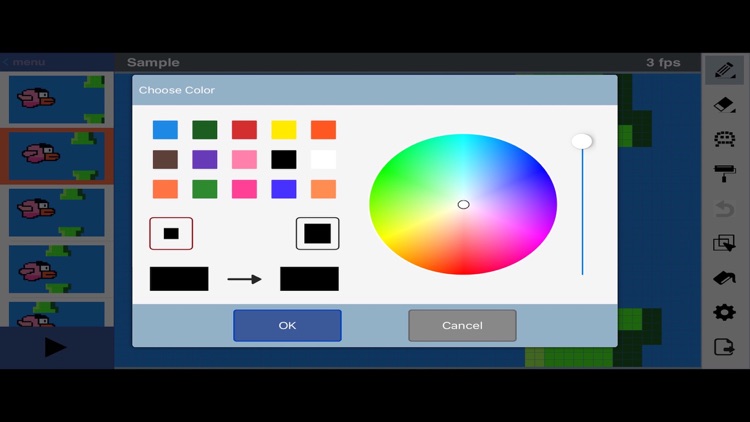Select the pencil drawing tool
Image resolution: width=750 pixels, height=422 pixels.
click(x=724, y=70)
